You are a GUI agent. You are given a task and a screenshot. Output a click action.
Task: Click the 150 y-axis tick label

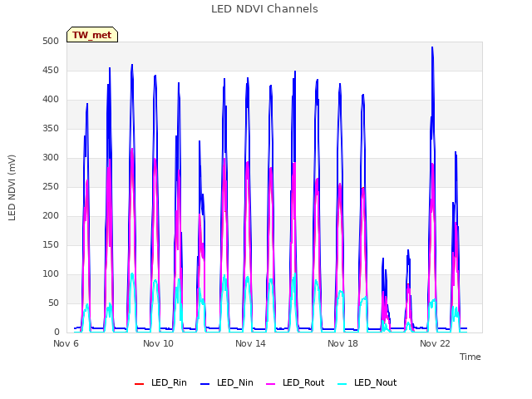[51, 245]
